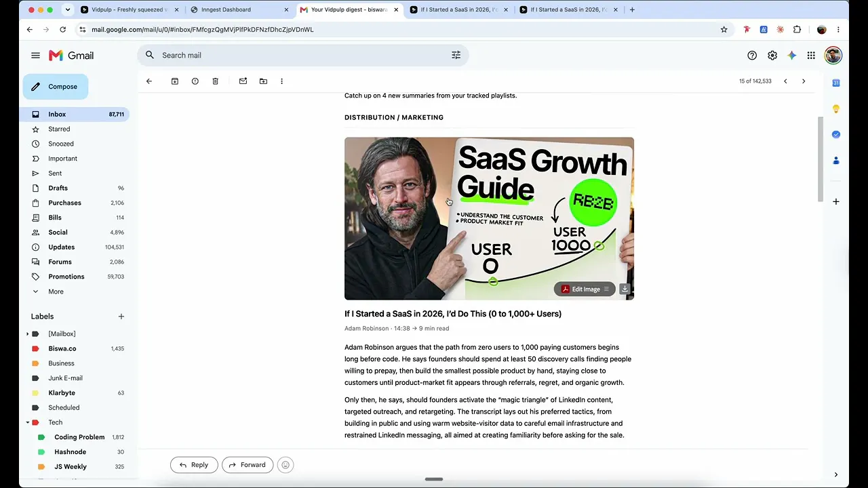Open the email toolbar More options menu

click(x=282, y=81)
